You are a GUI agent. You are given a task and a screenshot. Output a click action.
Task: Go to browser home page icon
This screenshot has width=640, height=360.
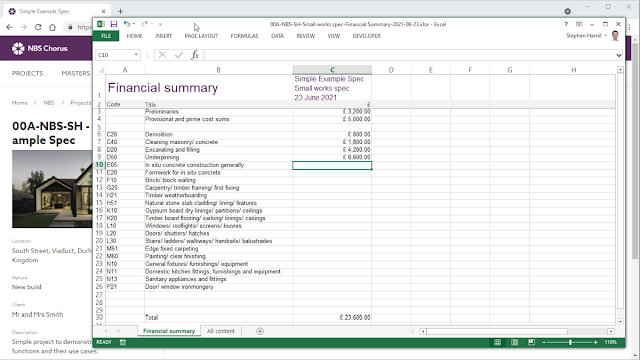[x=52, y=27]
